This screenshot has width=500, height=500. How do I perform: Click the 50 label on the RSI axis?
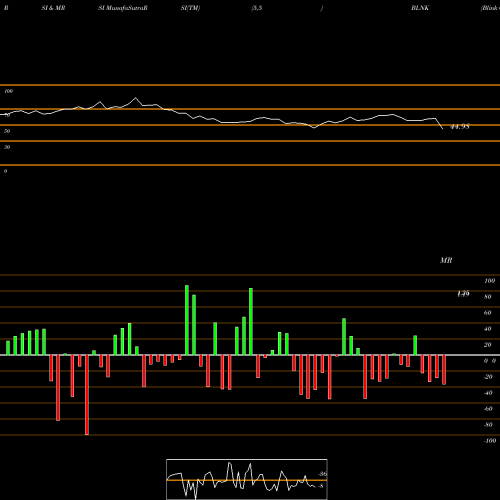click(7, 131)
